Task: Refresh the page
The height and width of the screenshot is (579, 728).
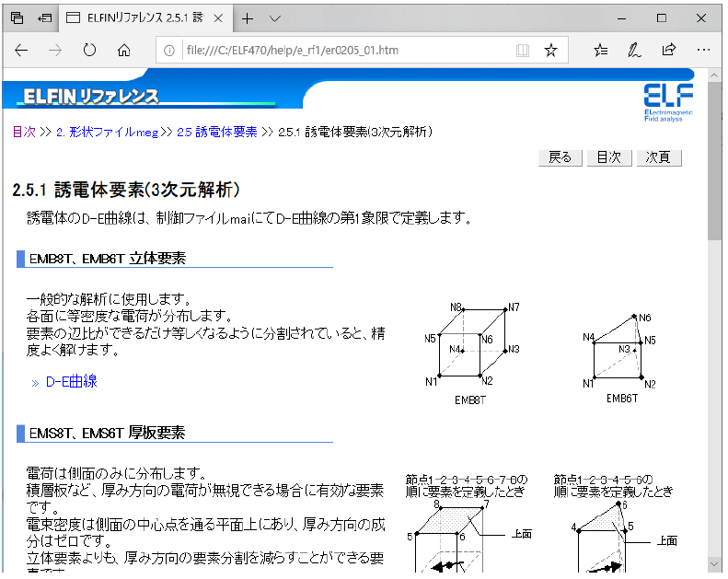Action: point(89,50)
